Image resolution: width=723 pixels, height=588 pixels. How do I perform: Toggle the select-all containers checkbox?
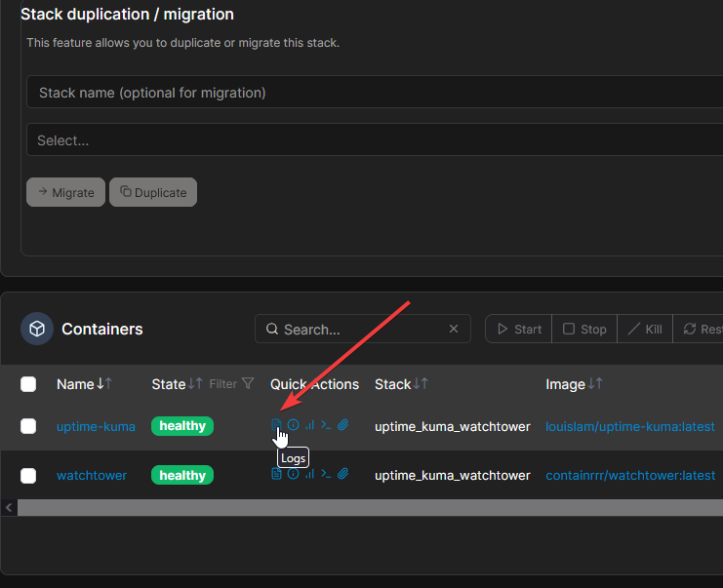(28, 384)
